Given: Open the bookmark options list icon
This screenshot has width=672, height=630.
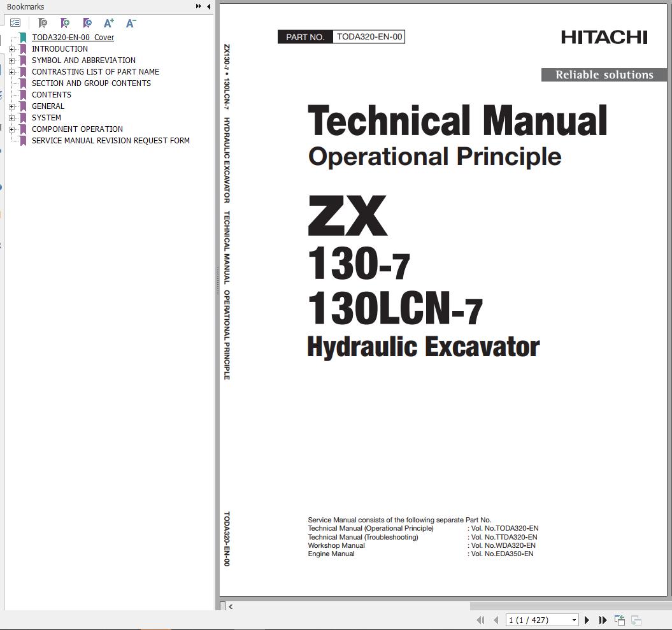Looking at the screenshot, I should pos(15,23).
